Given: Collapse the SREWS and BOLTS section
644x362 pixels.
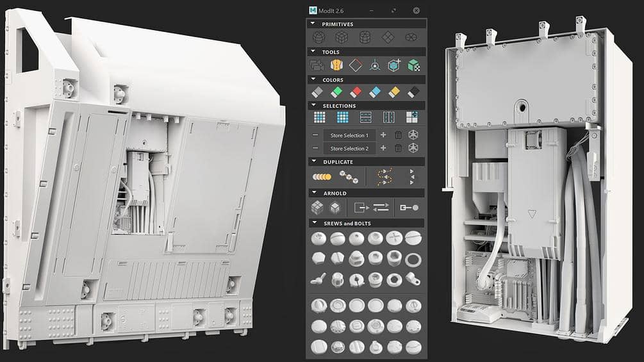Looking at the screenshot, I should (x=313, y=223).
